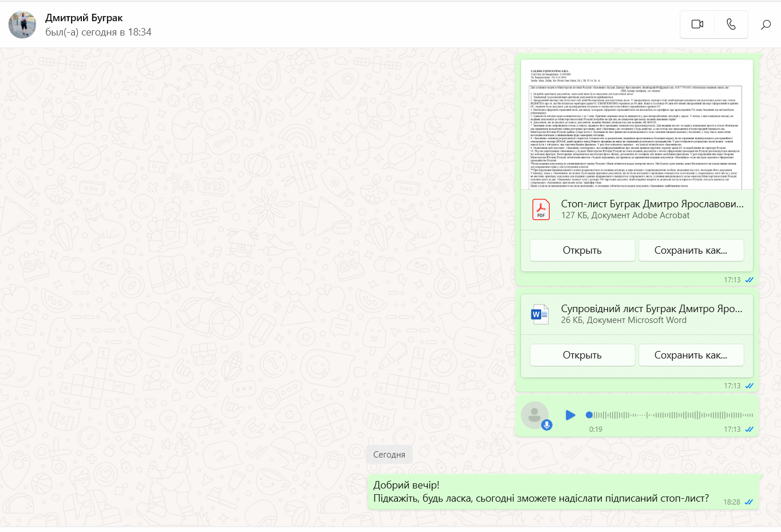Click the Сегодня date separator
The height and width of the screenshot is (532, 781).
[389, 454]
